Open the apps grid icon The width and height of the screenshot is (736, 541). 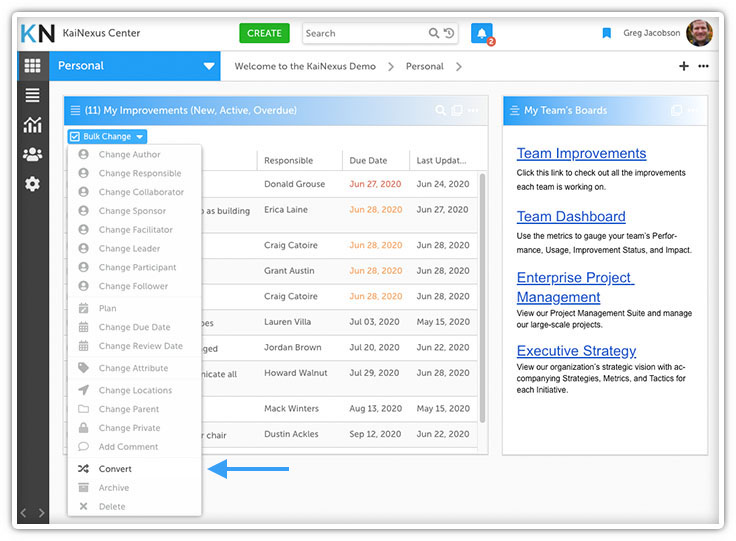click(32, 66)
